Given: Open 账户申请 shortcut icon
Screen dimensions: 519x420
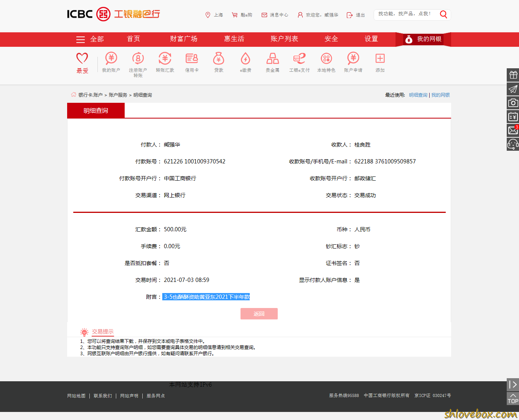Looking at the screenshot, I should [353, 58].
